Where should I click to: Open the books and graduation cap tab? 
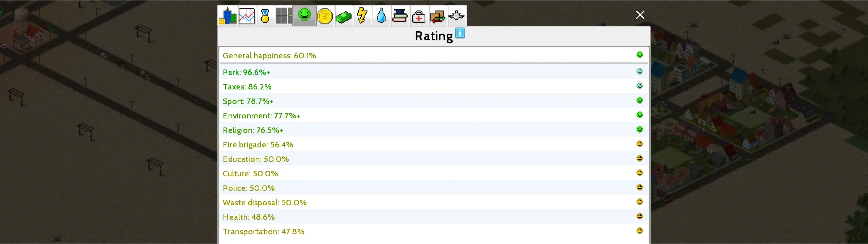[400, 16]
